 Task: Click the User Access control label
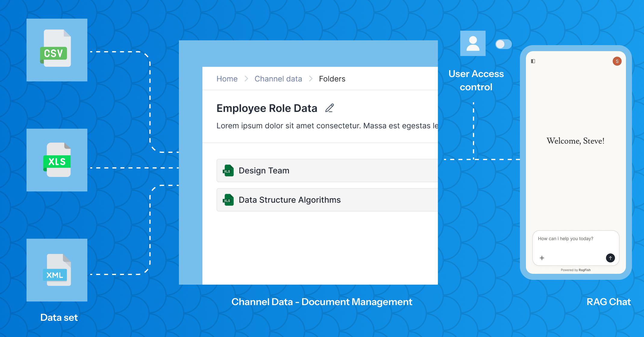coord(476,80)
